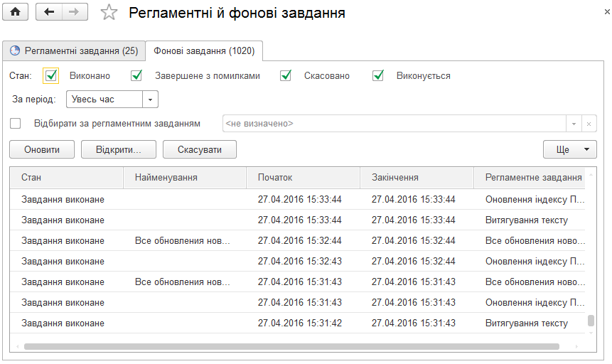Screen dimensions: 612x364
Task: Sort by the Найменування column header
Action: (x=185, y=178)
